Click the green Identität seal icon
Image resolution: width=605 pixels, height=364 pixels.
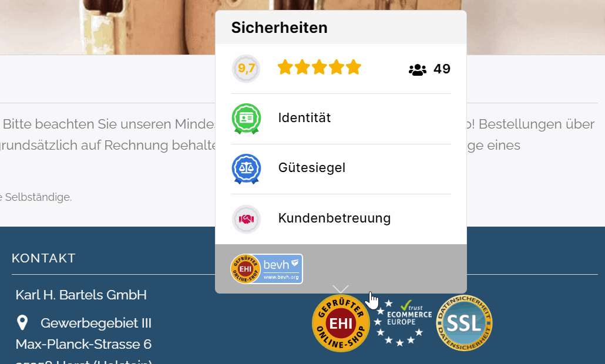pyautogui.click(x=246, y=119)
